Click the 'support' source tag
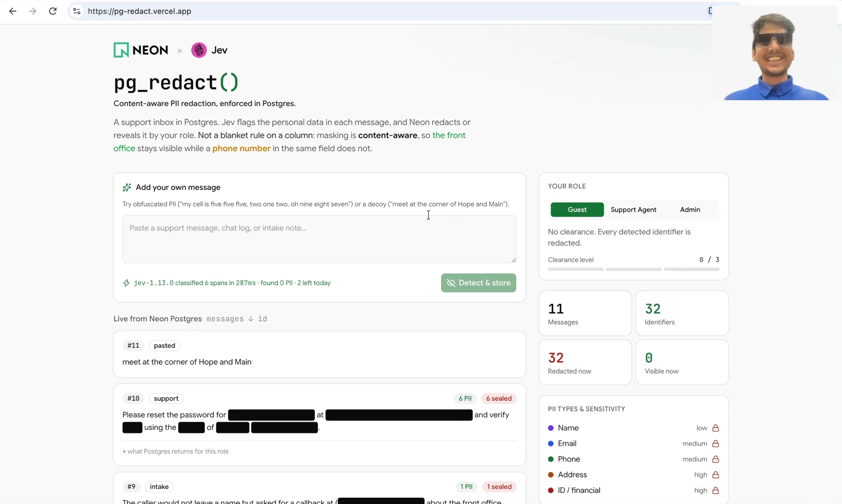 coord(166,398)
